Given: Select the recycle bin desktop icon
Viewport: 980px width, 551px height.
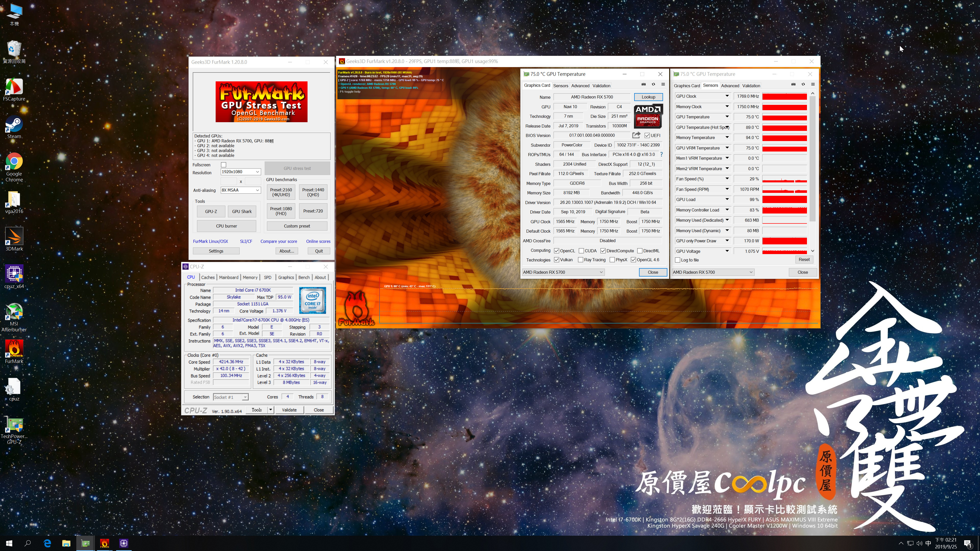Looking at the screenshot, I should pyautogui.click(x=14, y=52).
